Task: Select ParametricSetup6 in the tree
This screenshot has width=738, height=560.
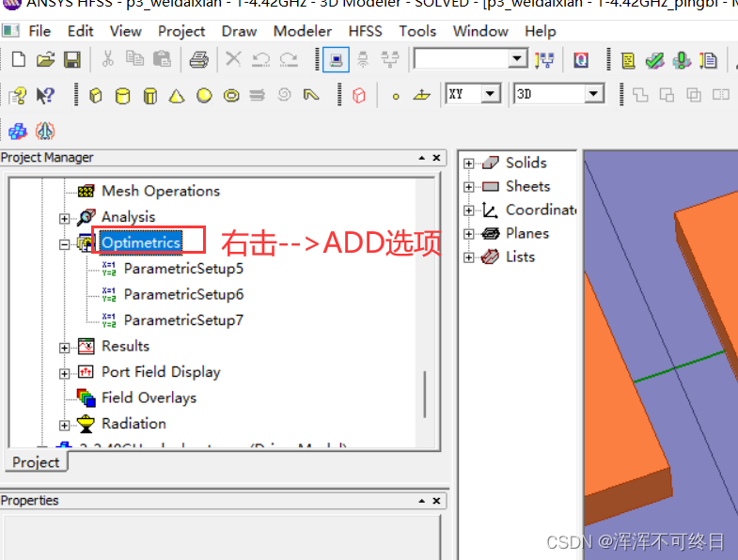Action: point(183,295)
